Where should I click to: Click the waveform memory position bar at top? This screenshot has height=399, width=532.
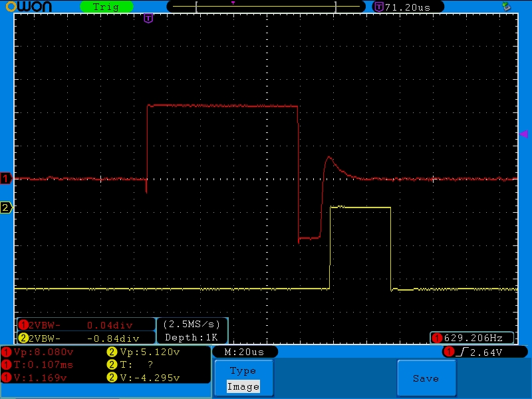pos(266,7)
